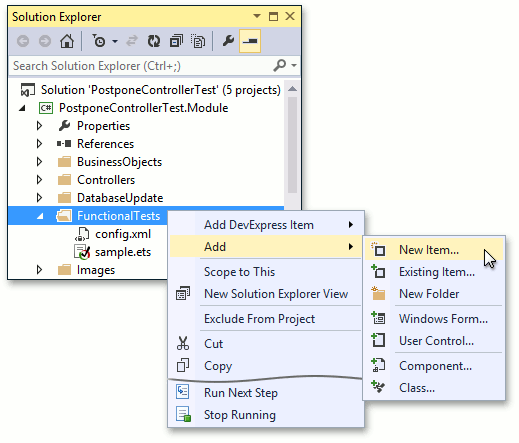Choose Exclude From Project
This screenshot has width=519, height=443.
pos(266,319)
